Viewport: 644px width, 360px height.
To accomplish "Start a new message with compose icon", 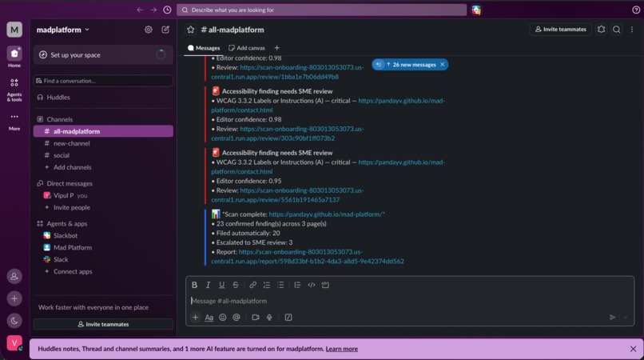I will pyautogui.click(x=165, y=30).
